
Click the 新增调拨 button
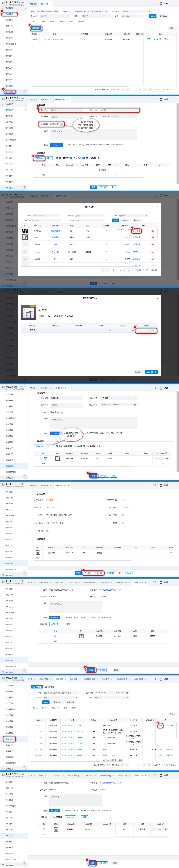click(36, 28)
